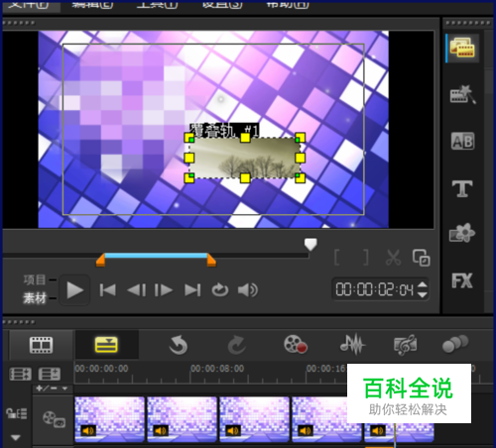The image size is (496, 448).
Task: Open the Graphic library flower icon
Action: click(462, 233)
